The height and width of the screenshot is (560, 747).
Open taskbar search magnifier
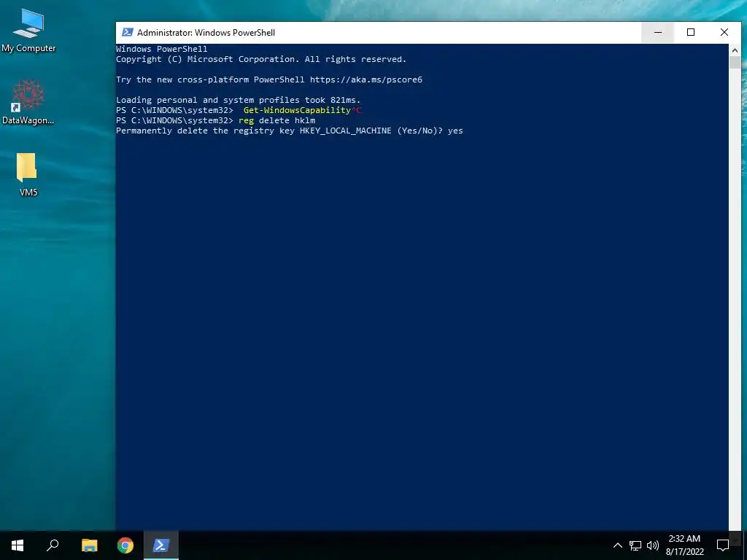click(53, 545)
